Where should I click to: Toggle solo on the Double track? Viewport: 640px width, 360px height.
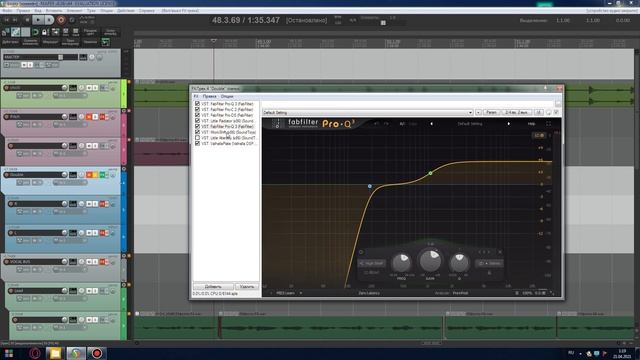pyautogui.click(x=95, y=175)
